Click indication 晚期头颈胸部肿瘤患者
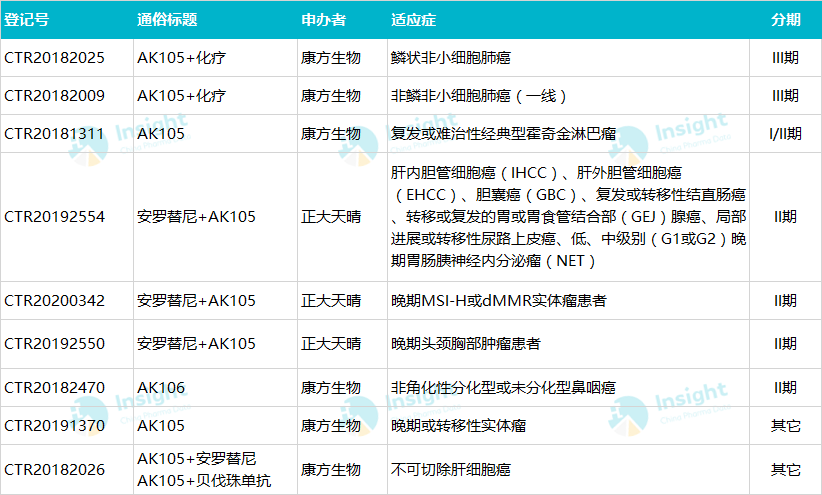This screenshot has width=822, height=495. point(466,343)
